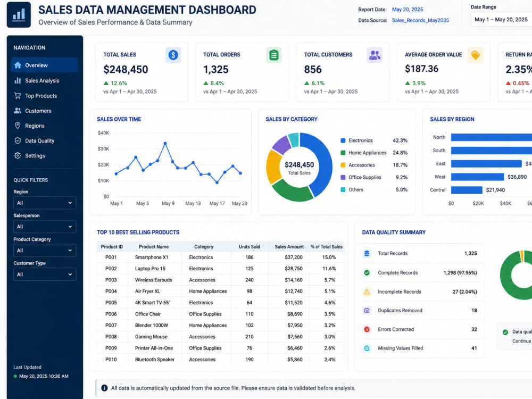Screen dimensions: 532x399
Task: Click the $36,890 West region value
Action: [517, 177]
